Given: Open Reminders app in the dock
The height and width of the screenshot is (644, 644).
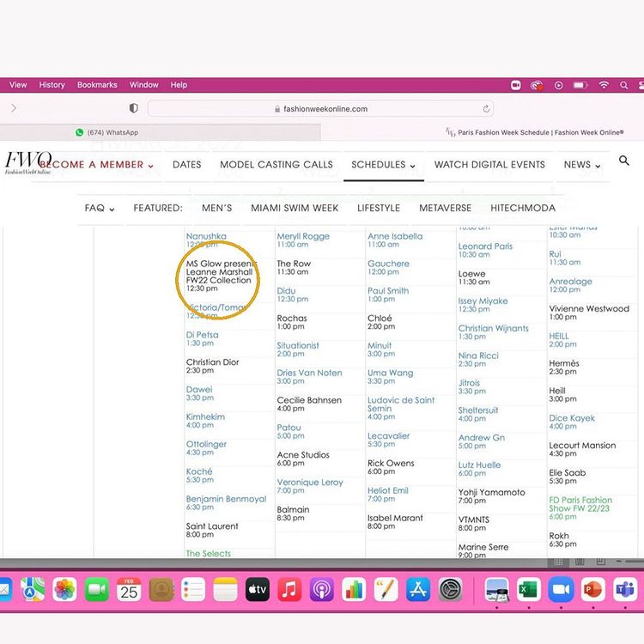Looking at the screenshot, I should pyautogui.click(x=193, y=589).
